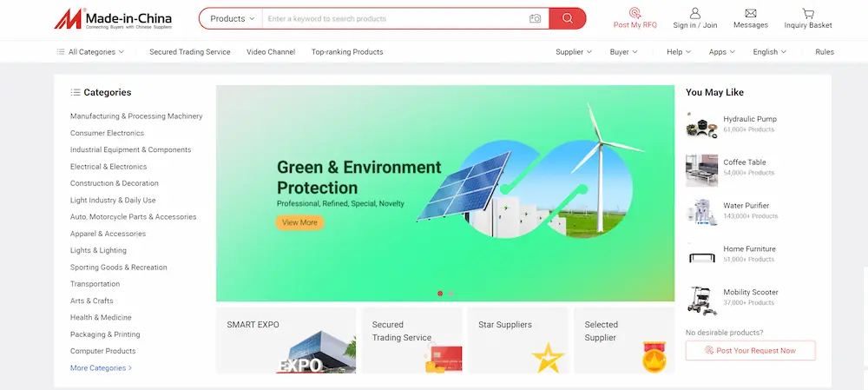Select the second gray carousel dot
Viewport: 868px width, 390px height.
(x=451, y=294)
